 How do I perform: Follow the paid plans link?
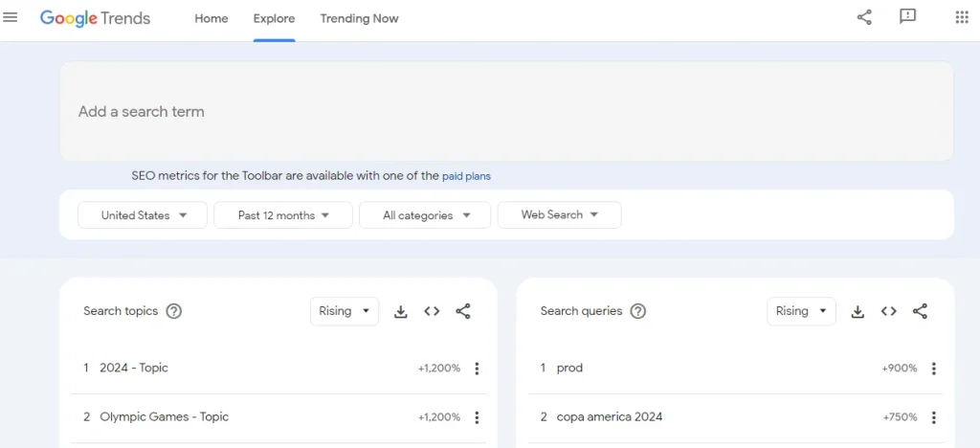(466, 176)
